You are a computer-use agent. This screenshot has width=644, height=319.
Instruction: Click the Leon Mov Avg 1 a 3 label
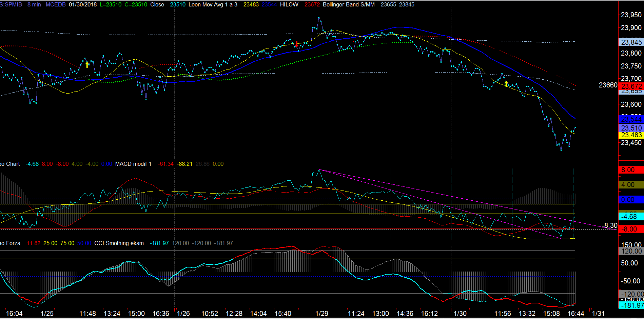point(213,5)
